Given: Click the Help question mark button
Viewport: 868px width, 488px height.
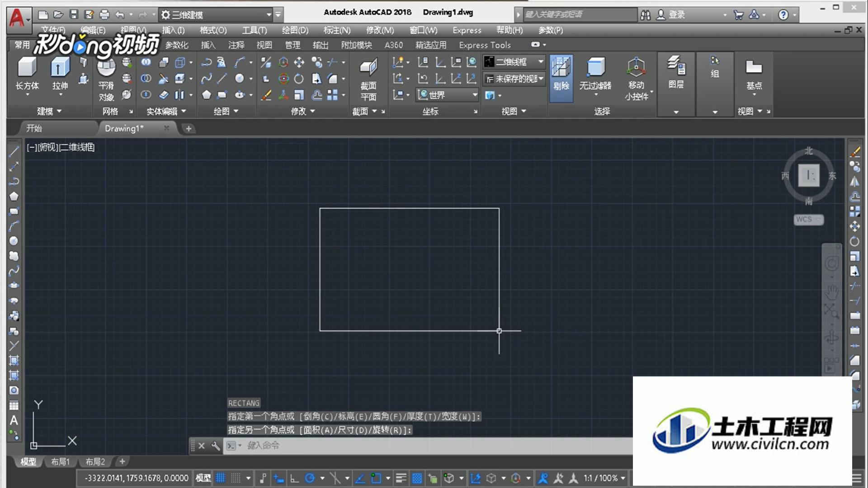Looking at the screenshot, I should (783, 14).
